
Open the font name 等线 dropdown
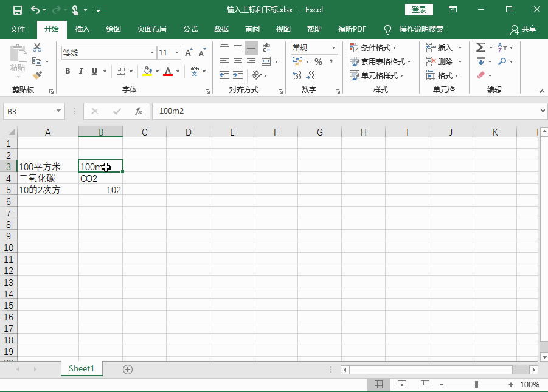[153, 53]
